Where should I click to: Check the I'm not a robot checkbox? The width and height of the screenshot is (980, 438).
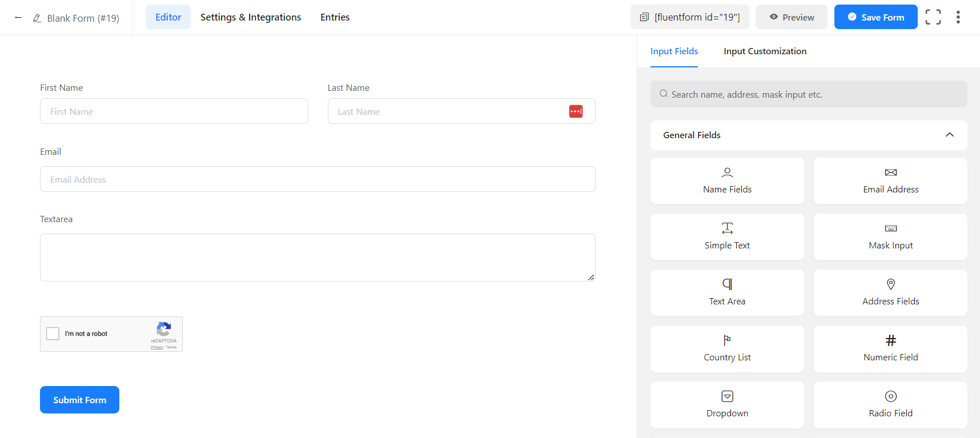pos(53,333)
